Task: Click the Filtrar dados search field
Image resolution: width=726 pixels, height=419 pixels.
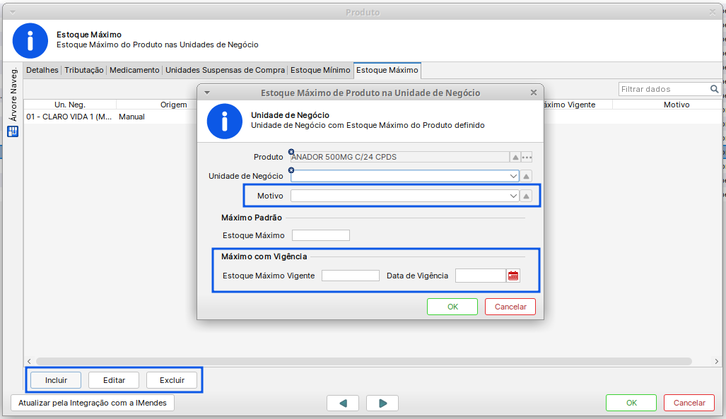Action: pyautogui.click(x=664, y=89)
